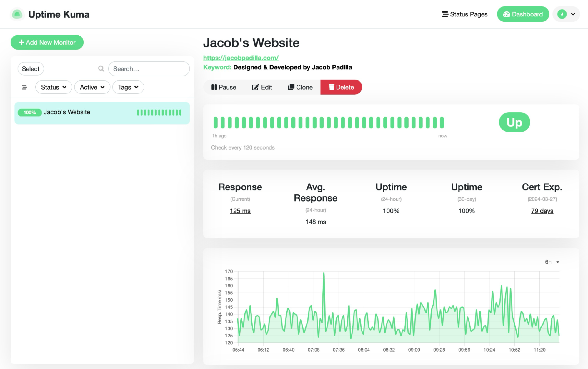Open the jacobpadilla.com link
Image resolution: width=588 pixels, height=369 pixels.
pyautogui.click(x=241, y=58)
